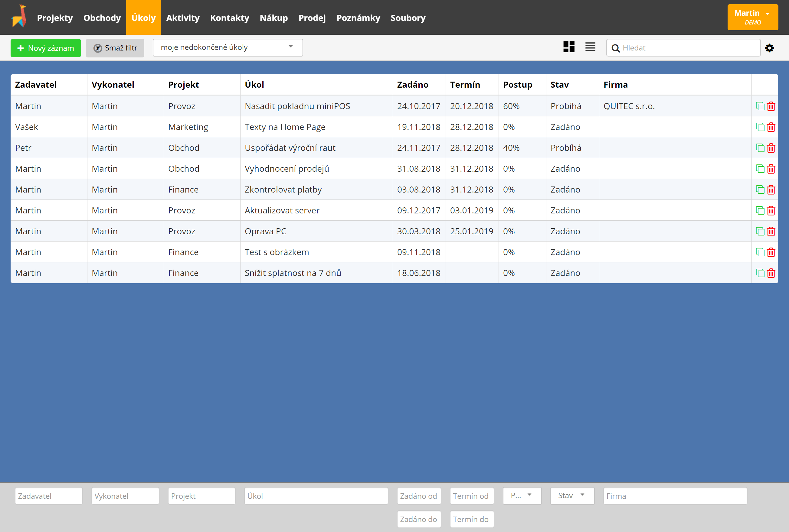The height and width of the screenshot is (532, 789).
Task: Click the Firma filter field
Action: click(675, 496)
